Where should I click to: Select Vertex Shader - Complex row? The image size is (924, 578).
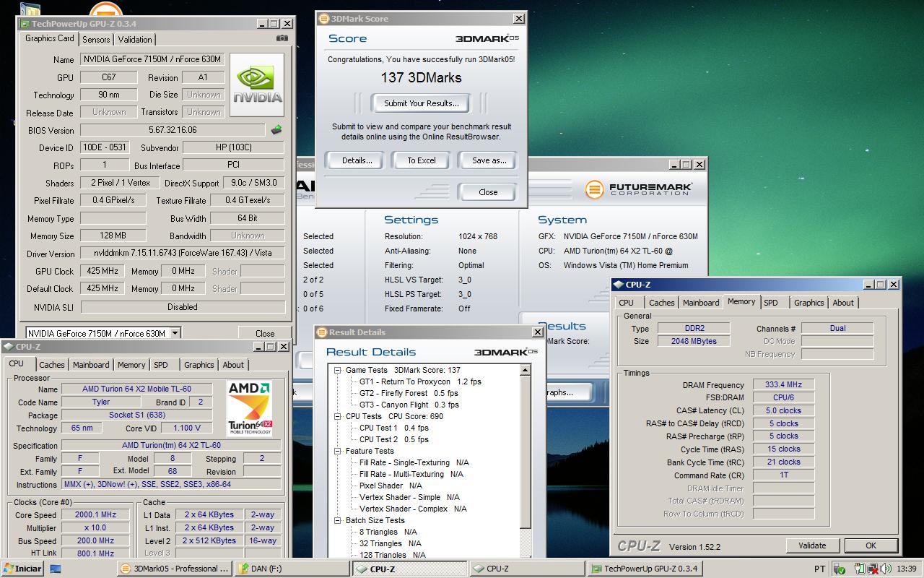point(413,509)
